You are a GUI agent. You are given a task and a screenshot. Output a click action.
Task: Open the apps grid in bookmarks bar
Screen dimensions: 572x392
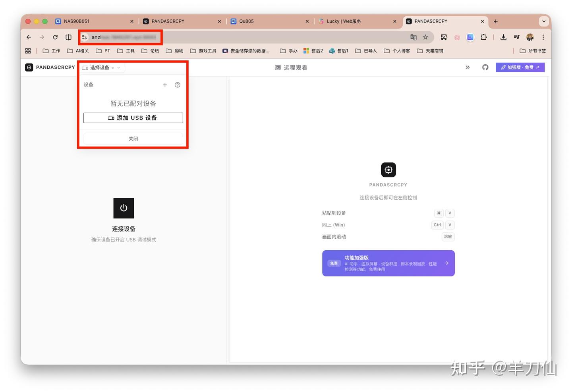[x=28, y=51]
